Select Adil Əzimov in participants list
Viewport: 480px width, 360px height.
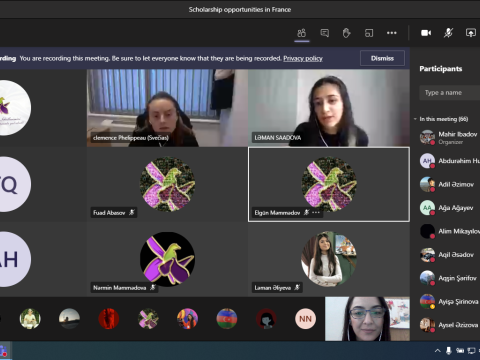point(449,184)
